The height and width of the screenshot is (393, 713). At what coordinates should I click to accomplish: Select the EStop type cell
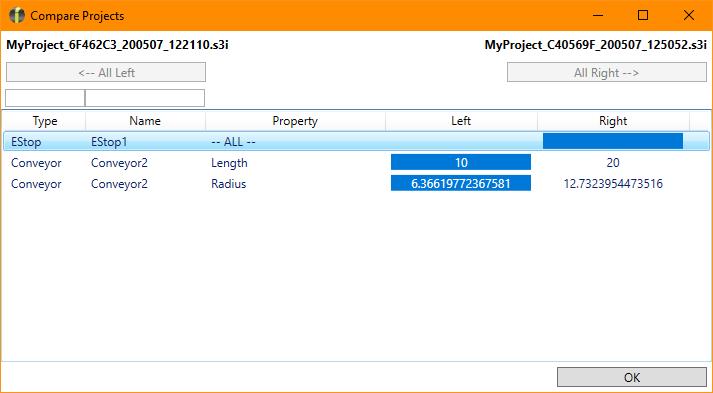[26, 142]
